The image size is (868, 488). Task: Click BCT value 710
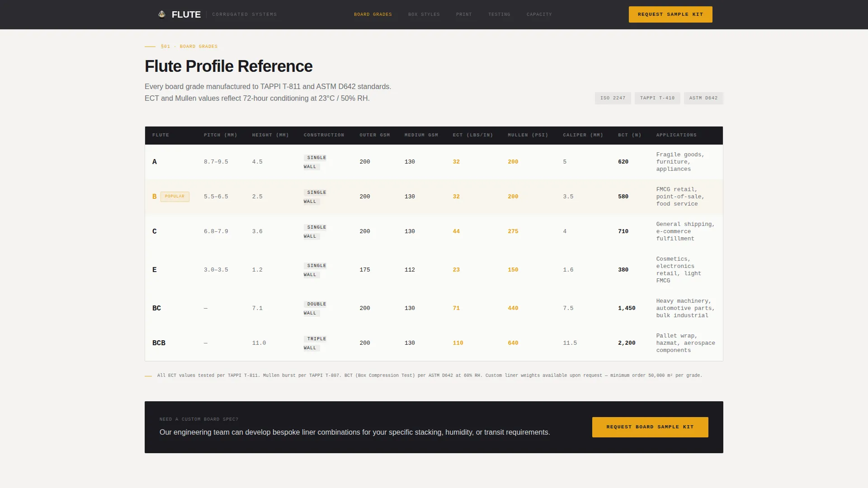[x=623, y=231]
